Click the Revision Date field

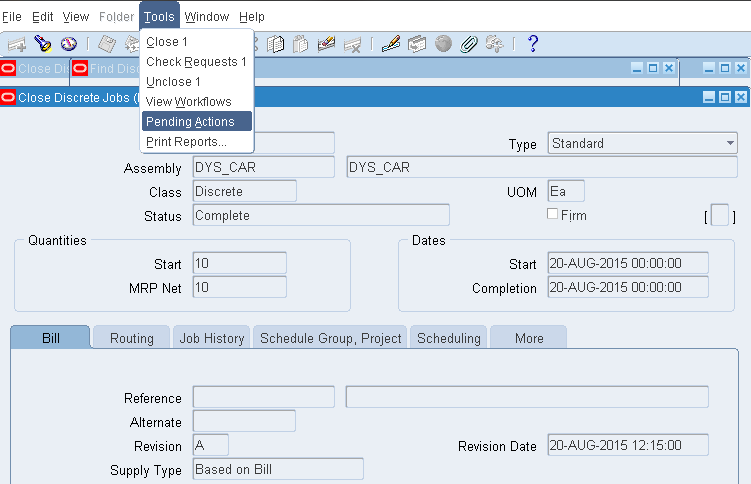point(628,445)
